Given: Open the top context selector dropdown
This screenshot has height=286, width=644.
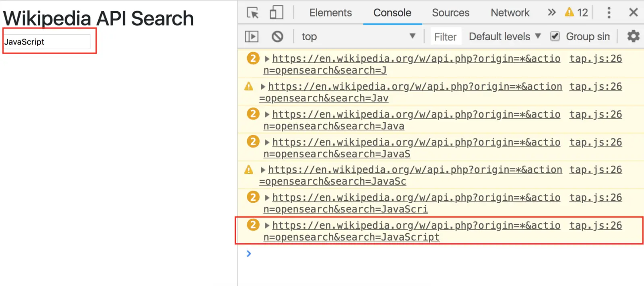Looking at the screenshot, I should pyautogui.click(x=358, y=37).
